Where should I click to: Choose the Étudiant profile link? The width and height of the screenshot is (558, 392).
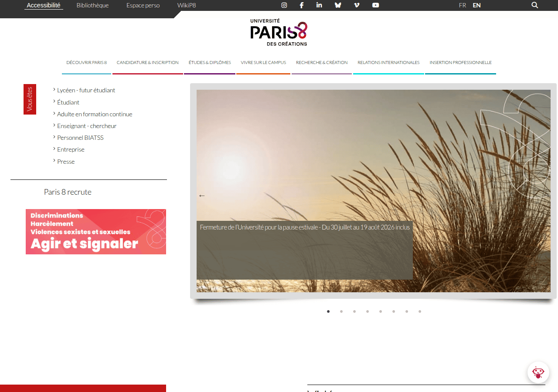tap(68, 102)
